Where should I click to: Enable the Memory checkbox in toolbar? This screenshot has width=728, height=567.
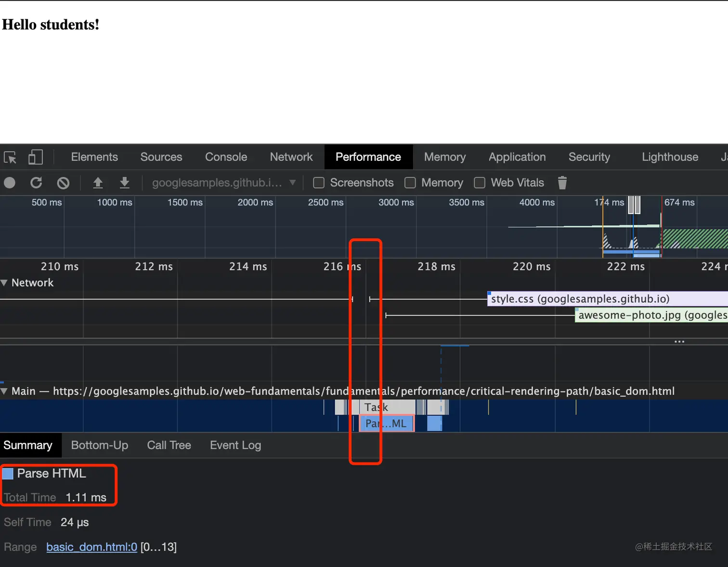coord(410,183)
